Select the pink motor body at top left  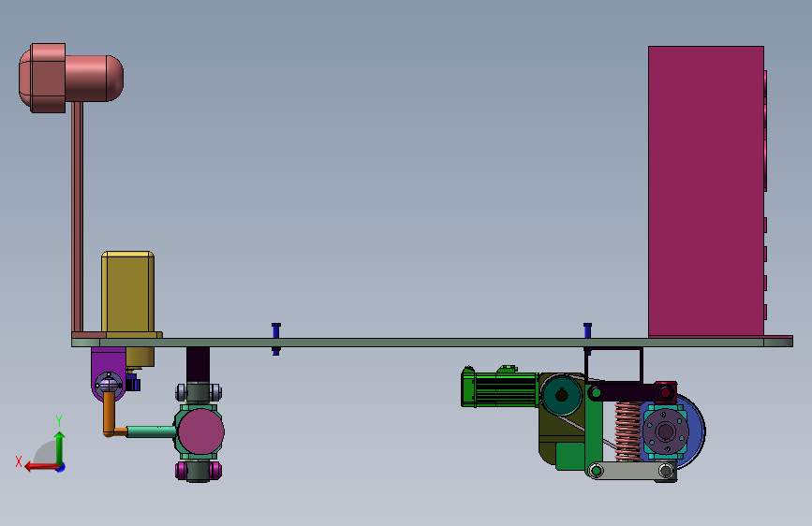71,78
